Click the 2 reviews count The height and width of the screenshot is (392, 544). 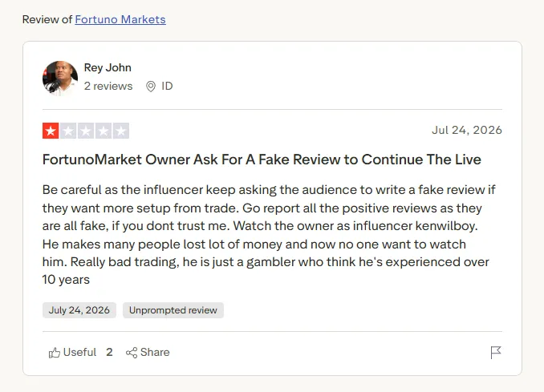pos(108,86)
